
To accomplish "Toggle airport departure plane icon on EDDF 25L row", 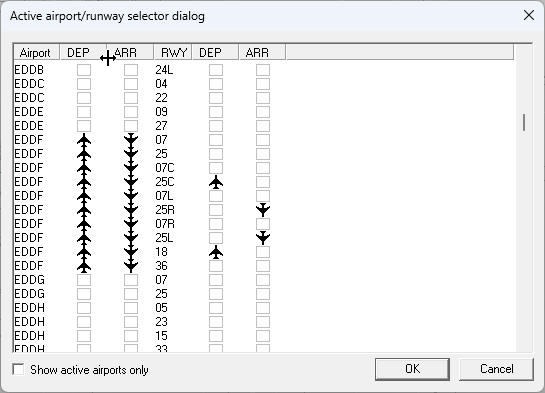I will point(84,238).
